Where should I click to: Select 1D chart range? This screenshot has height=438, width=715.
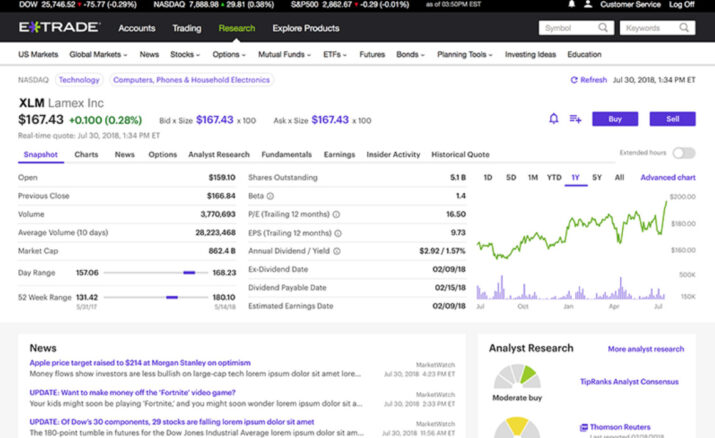pos(487,177)
